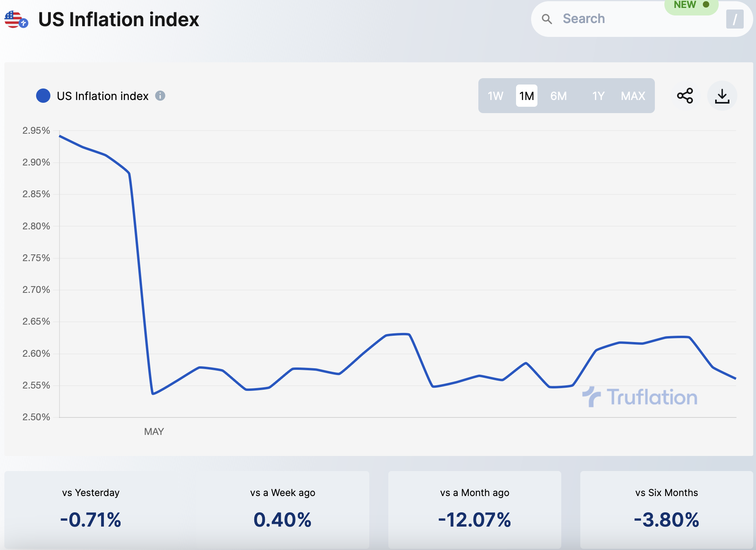Show the MAX time range
The height and width of the screenshot is (550, 756).
pyautogui.click(x=633, y=96)
